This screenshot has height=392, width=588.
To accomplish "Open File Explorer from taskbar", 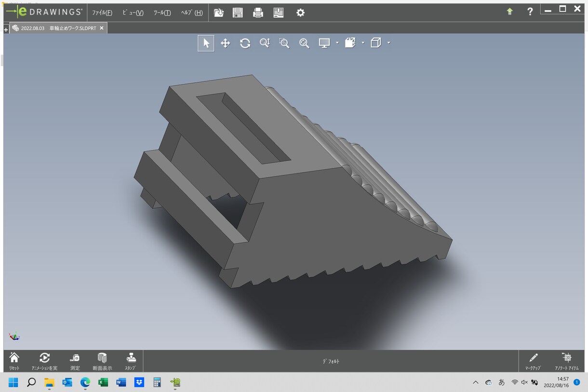I will (49, 382).
